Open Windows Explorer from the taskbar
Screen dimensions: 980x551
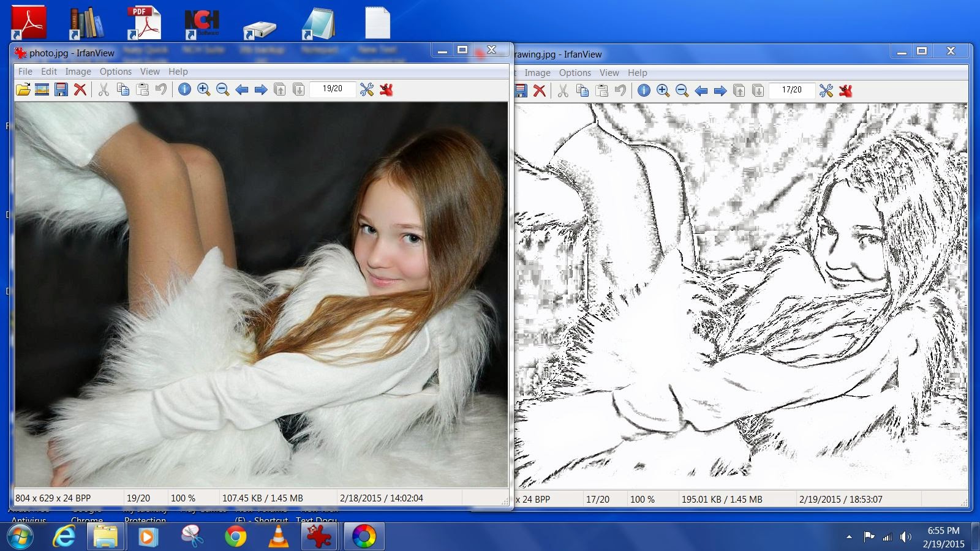pyautogui.click(x=105, y=537)
